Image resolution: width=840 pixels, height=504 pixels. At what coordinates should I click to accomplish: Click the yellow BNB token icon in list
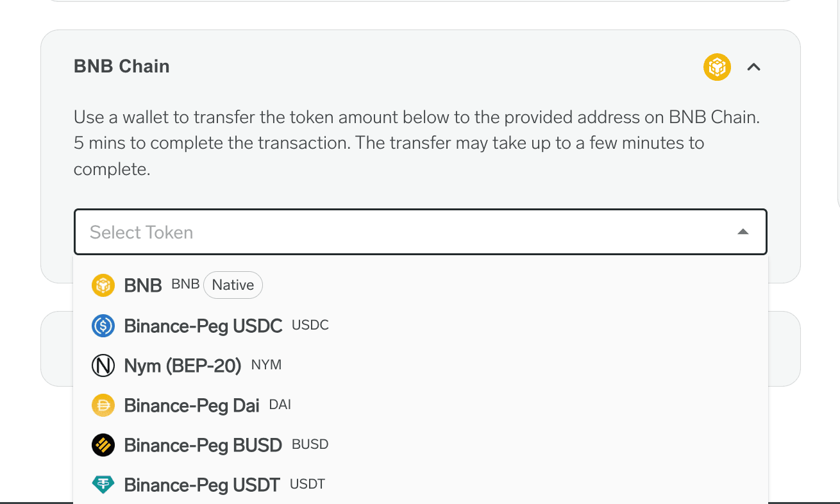[103, 285]
